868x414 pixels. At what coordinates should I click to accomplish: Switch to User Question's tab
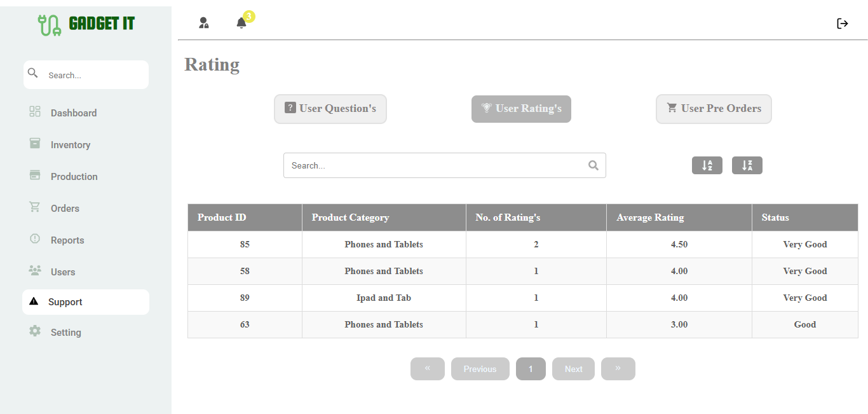(330, 109)
